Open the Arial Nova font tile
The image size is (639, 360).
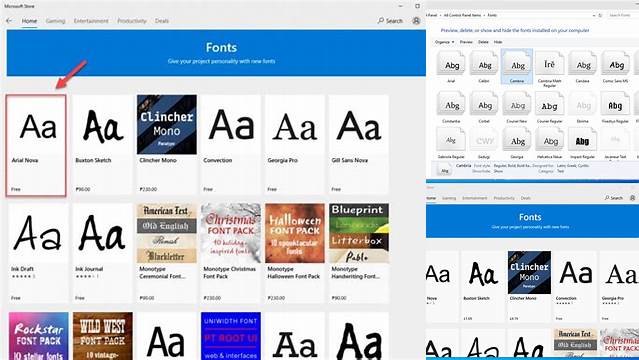point(36,146)
